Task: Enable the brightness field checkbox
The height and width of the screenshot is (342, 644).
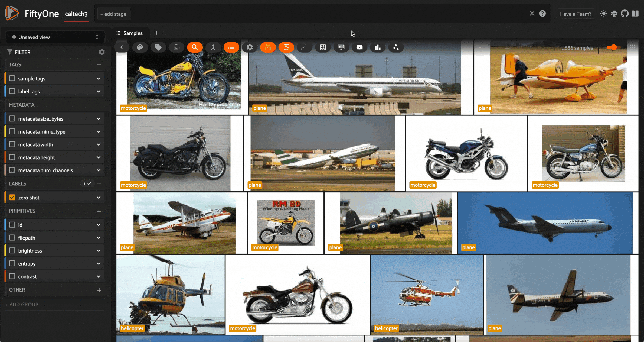Action: [12, 251]
